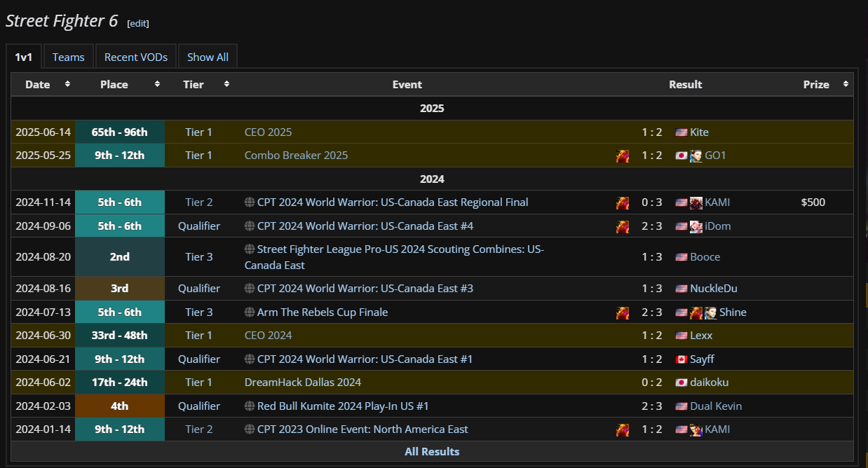868x468 pixels.
Task: Click the character icon in the US-Canada East Regional Final row
Action: click(x=623, y=202)
